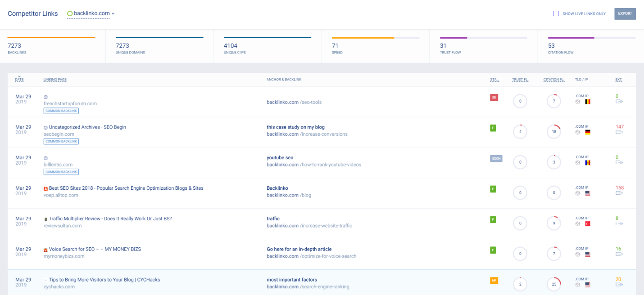Click external links arrow icon for frenchstartupforum.com

pos(619,102)
